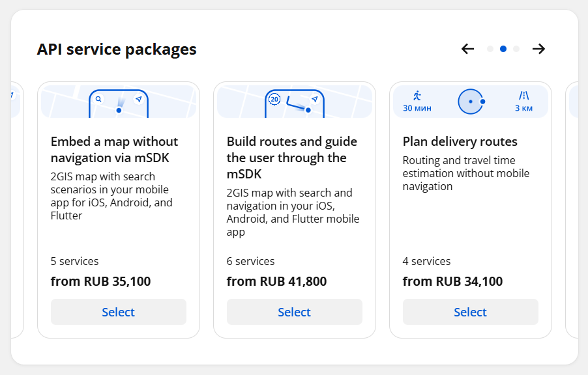The height and width of the screenshot is (375, 588).
Task: Click navigation arrow icon in first card illustration
Action: click(x=139, y=99)
